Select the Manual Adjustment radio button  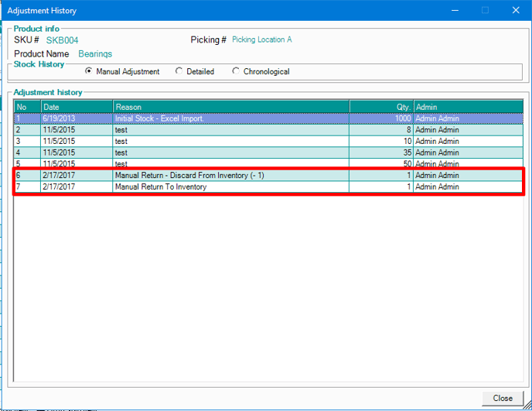[89, 72]
